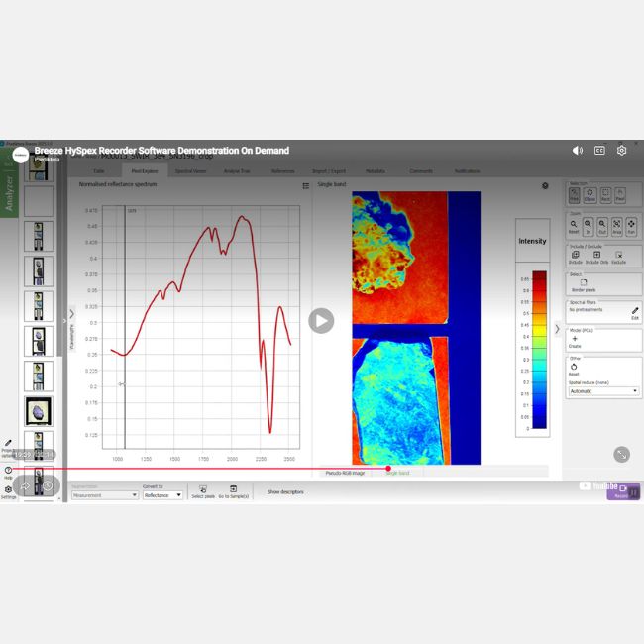Click the channel avatar next to the video title

click(x=21, y=155)
